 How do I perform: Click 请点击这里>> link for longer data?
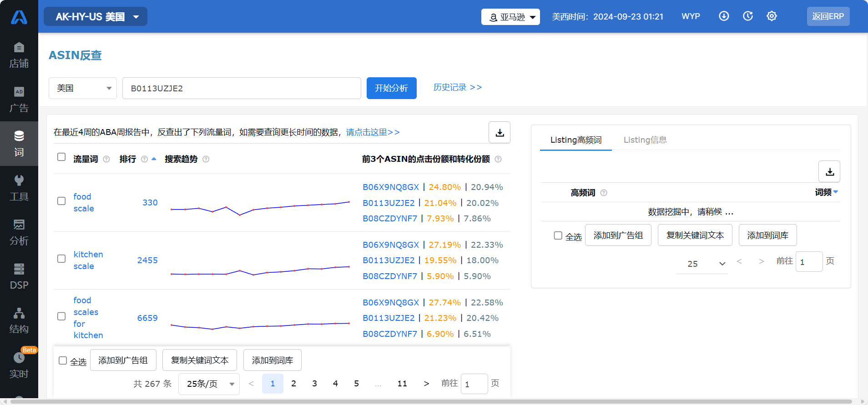pyautogui.click(x=373, y=132)
